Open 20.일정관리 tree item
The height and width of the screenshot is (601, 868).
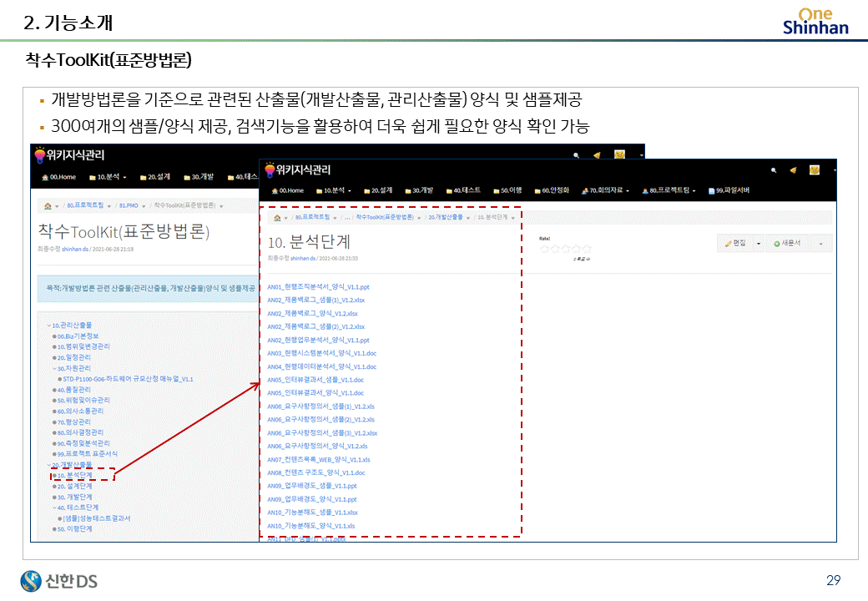(x=74, y=358)
